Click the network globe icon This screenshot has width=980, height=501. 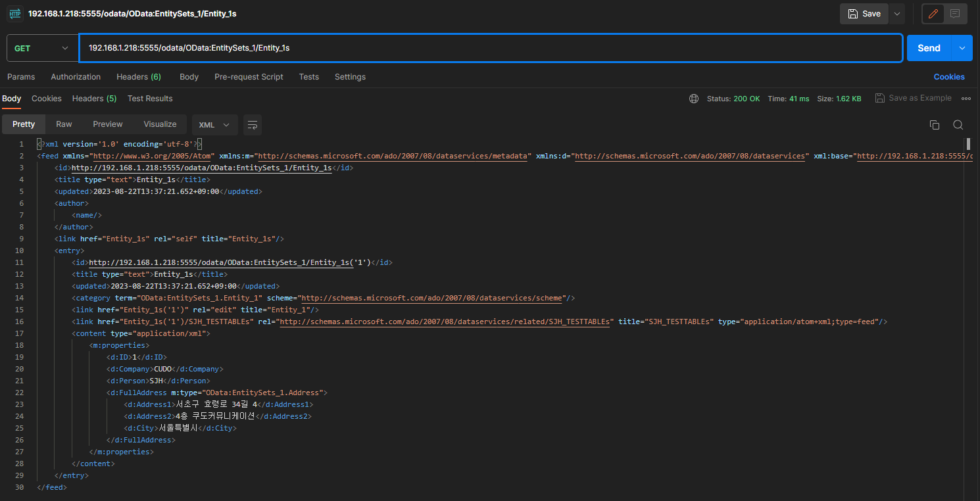pos(694,99)
